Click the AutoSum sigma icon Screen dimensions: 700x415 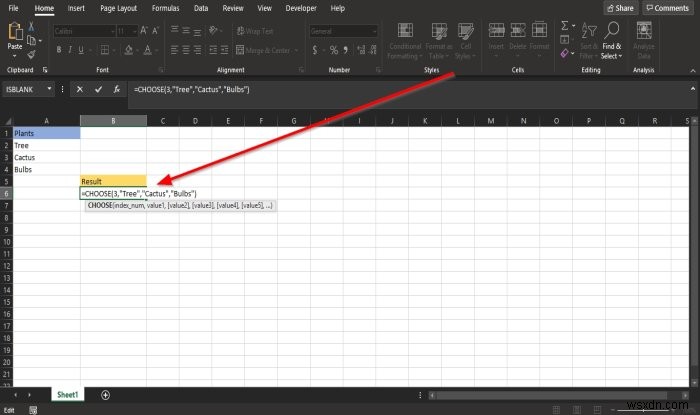tap(565, 25)
